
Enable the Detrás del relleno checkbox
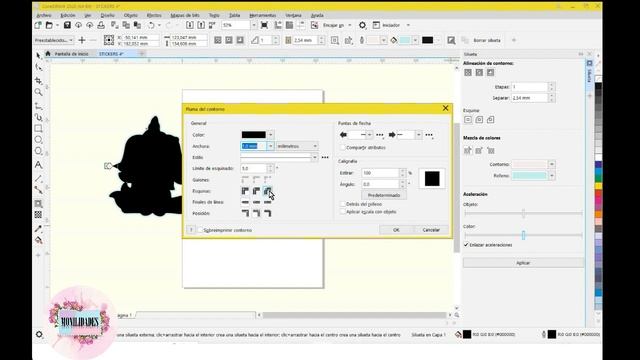pos(343,204)
